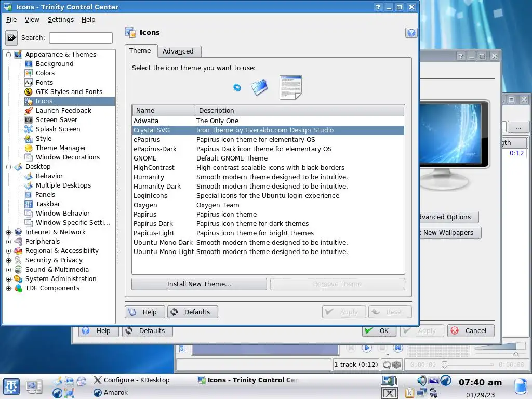
Task: Open GTK Styles and Fonts
Action: 69,91
